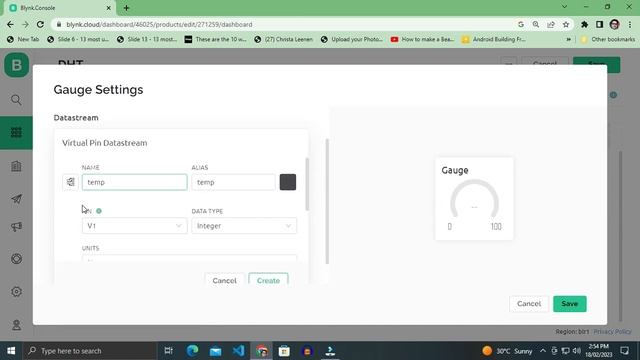Open the Android Building bookmark
640x360 pixels.
click(494, 40)
